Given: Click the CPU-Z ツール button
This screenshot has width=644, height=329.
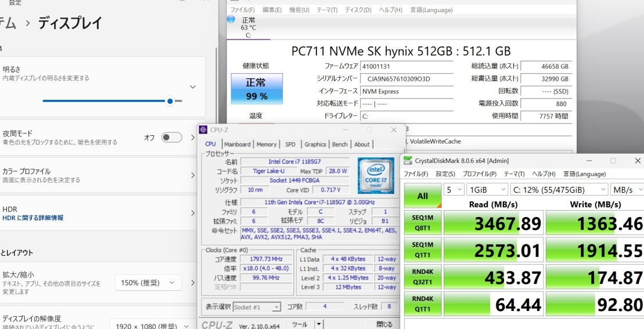Looking at the screenshot, I should (300, 324).
